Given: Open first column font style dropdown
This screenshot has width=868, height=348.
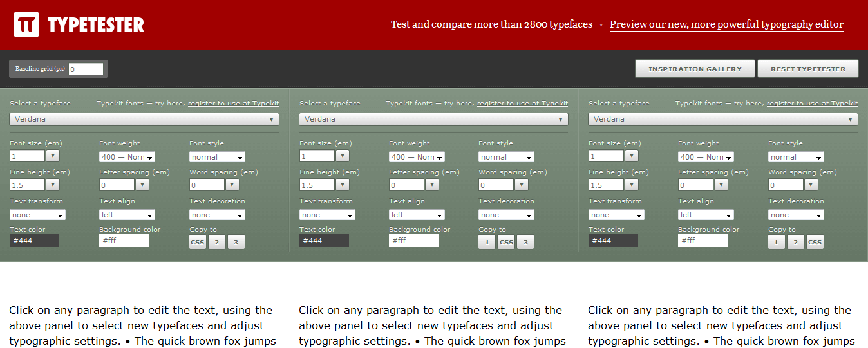Looking at the screenshot, I should 217,157.
